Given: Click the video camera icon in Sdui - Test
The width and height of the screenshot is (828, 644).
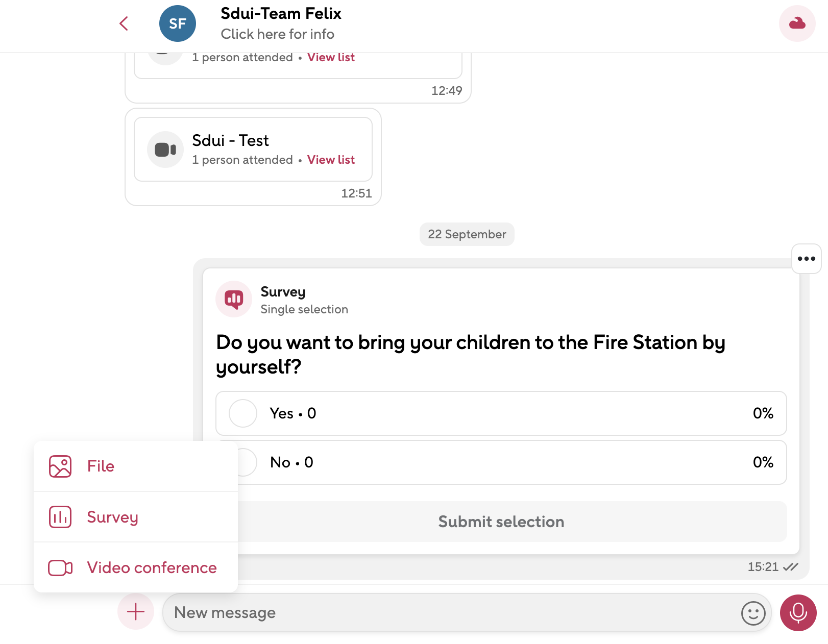Looking at the screenshot, I should (165, 150).
